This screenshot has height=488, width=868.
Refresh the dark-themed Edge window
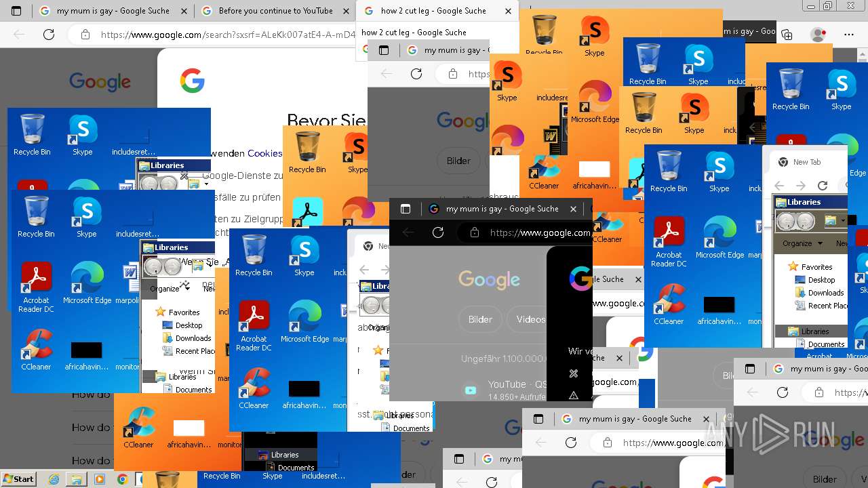[x=438, y=232]
